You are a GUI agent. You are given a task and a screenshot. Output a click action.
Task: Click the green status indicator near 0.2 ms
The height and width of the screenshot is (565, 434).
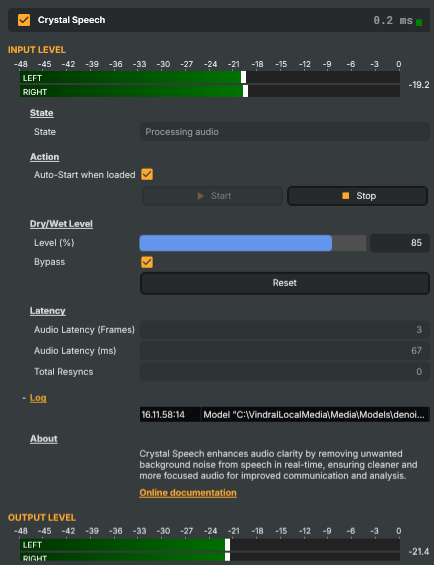[x=419, y=22]
